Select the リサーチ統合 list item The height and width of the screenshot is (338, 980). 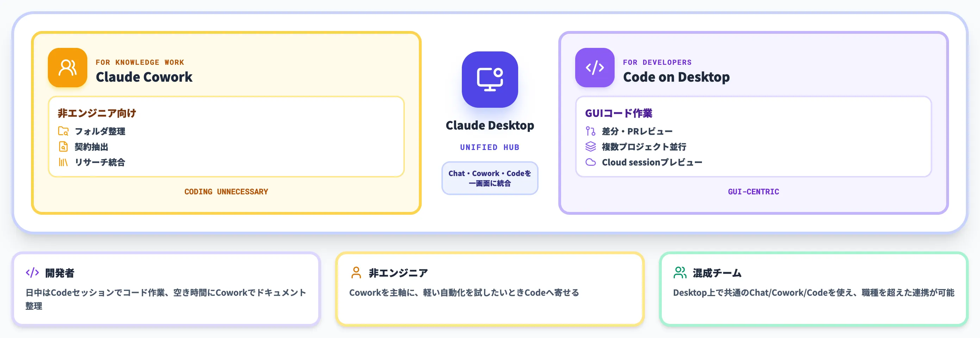[92, 162]
